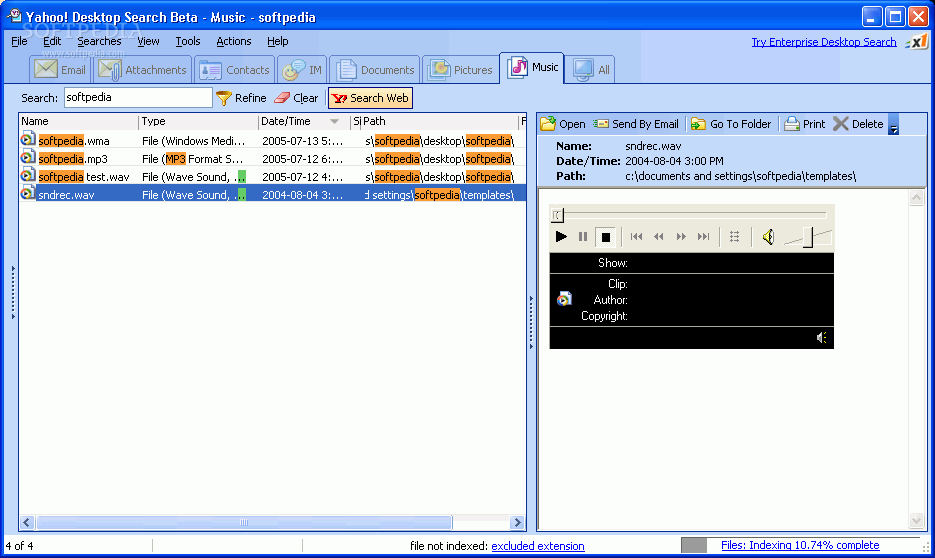The height and width of the screenshot is (558, 935).
Task: Pause the media player preview
Action: pyautogui.click(x=583, y=237)
